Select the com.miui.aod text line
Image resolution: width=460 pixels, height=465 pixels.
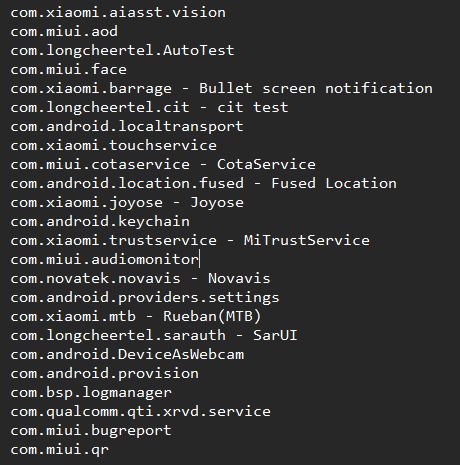pyautogui.click(x=64, y=32)
